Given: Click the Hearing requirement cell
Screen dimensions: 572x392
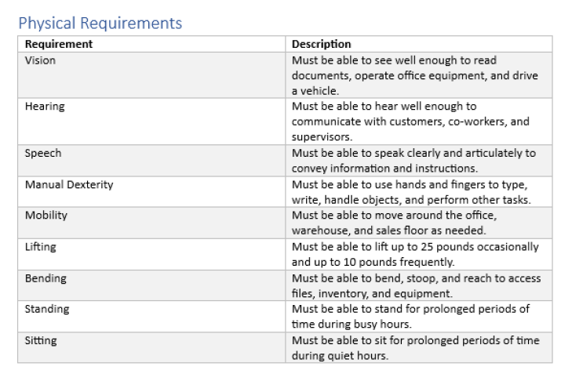Looking at the screenshot, I should [45, 106].
